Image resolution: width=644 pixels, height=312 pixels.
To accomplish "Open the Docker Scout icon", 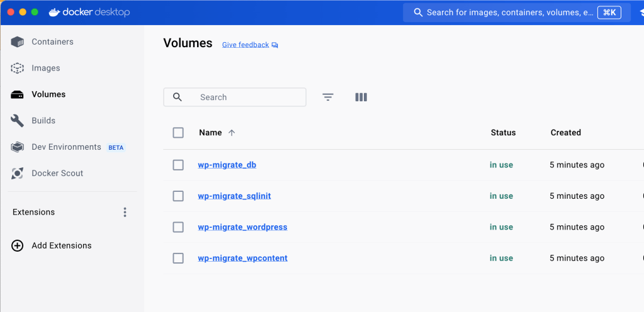I will click(x=18, y=174).
